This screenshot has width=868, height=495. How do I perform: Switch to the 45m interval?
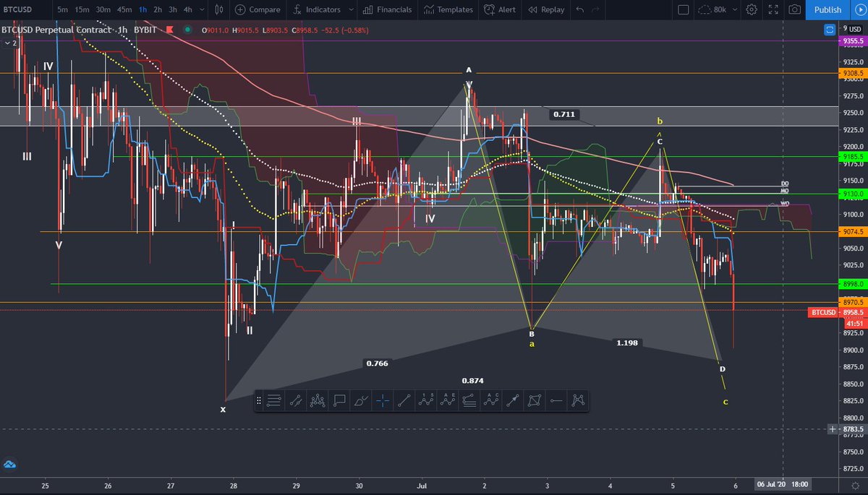[124, 9]
